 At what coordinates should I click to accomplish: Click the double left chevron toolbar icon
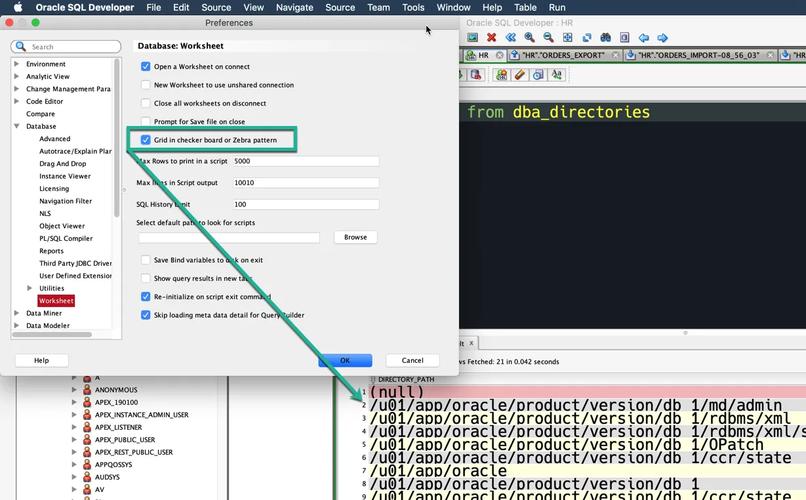pos(510,38)
